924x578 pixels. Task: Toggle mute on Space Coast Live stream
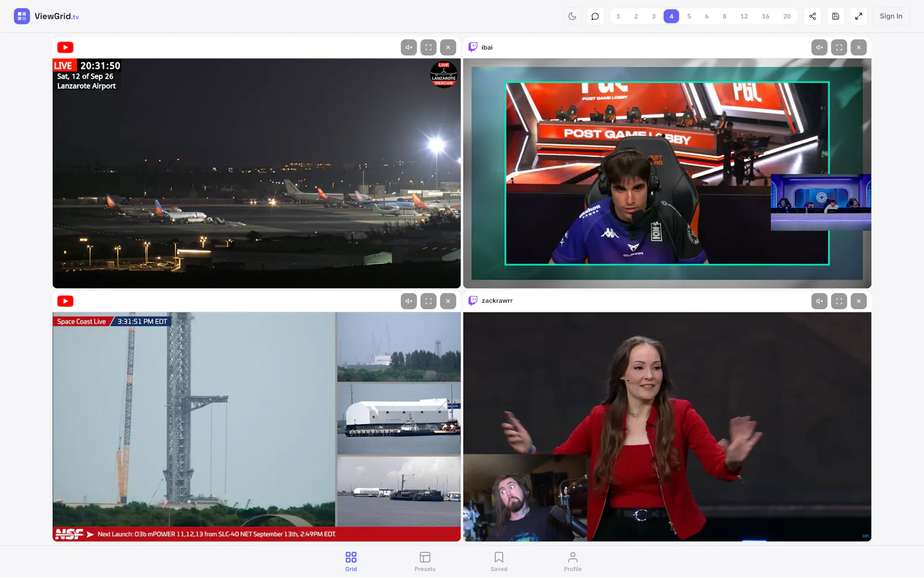(x=409, y=301)
